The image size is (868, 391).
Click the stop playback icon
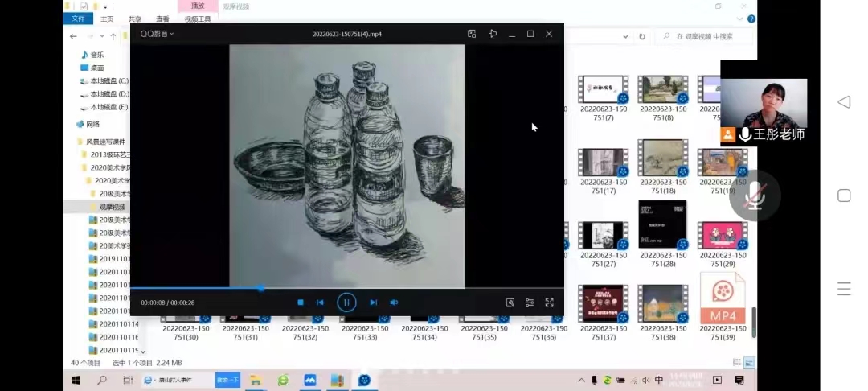tap(301, 303)
